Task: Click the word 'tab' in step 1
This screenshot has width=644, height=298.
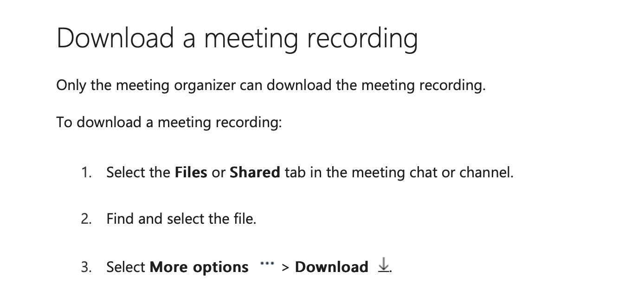Action: pos(295,172)
